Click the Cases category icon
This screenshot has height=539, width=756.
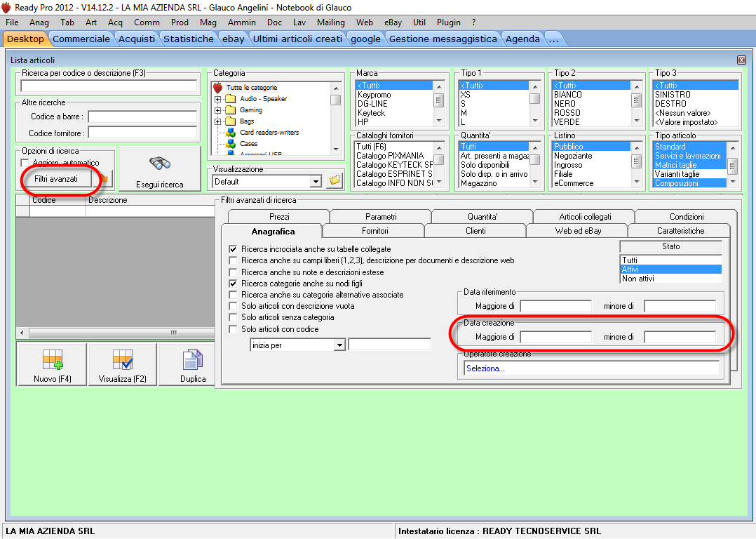pyautogui.click(x=231, y=143)
